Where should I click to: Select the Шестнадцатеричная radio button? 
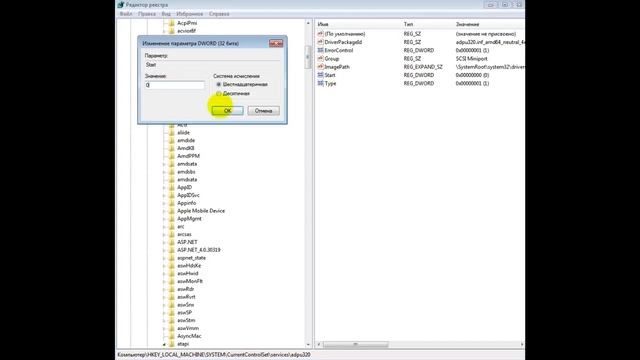(x=219, y=84)
